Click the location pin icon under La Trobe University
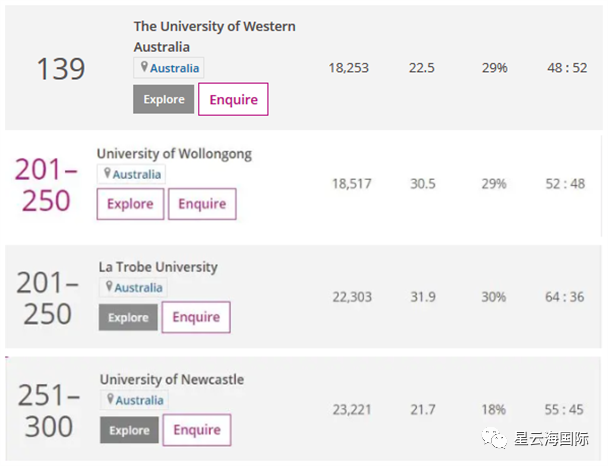The width and height of the screenshot is (608, 466). coord(109,287)
